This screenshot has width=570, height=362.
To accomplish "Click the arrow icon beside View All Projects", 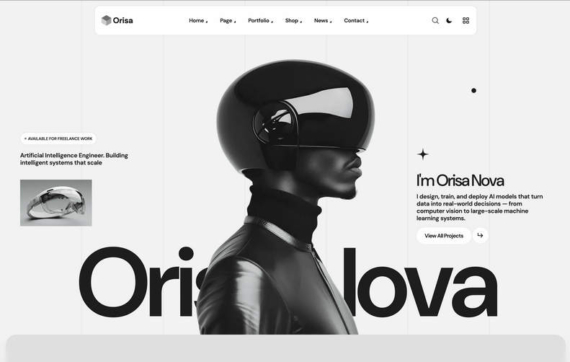I will (x=480, y=235).
